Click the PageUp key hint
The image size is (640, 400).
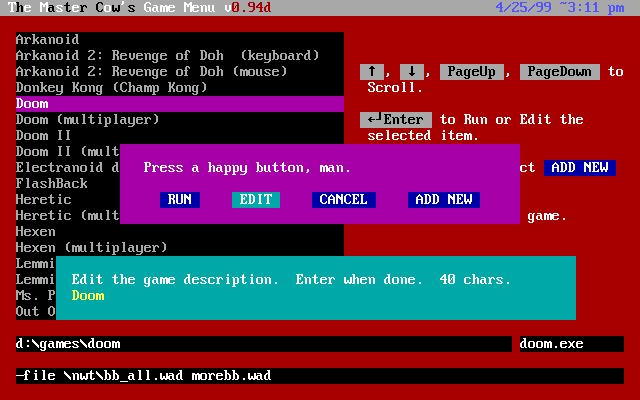pyautogui.click(x=472, y=72)
